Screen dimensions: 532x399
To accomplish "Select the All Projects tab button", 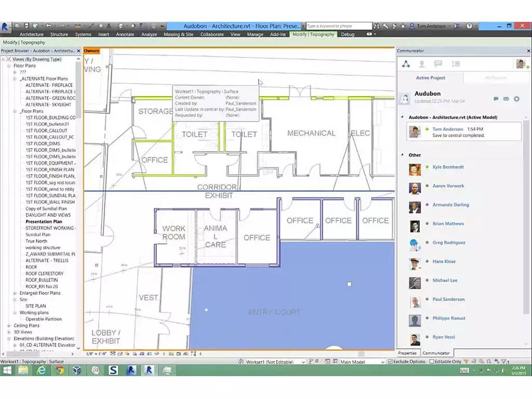I will click(495, 78).
